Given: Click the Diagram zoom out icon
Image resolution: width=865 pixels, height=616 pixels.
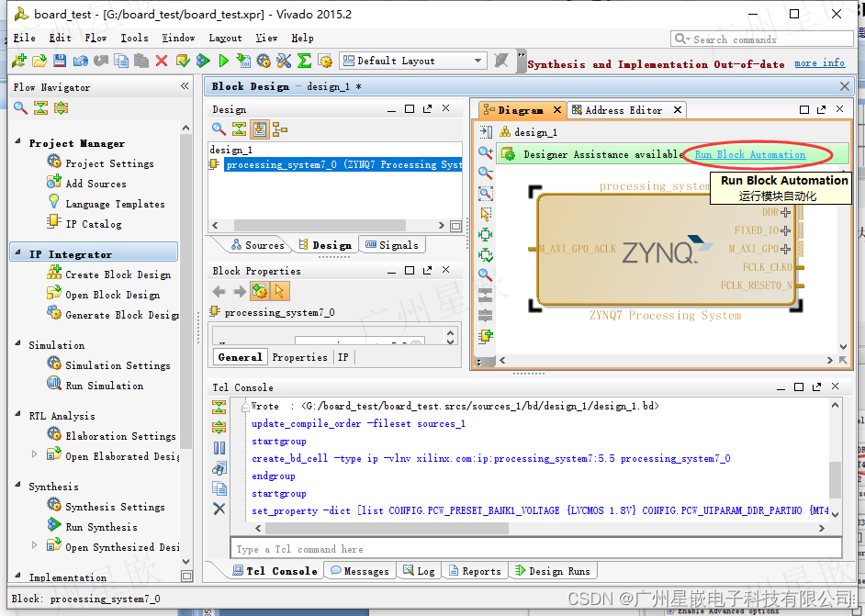Looking at the screenshot, I should point(486,173).
